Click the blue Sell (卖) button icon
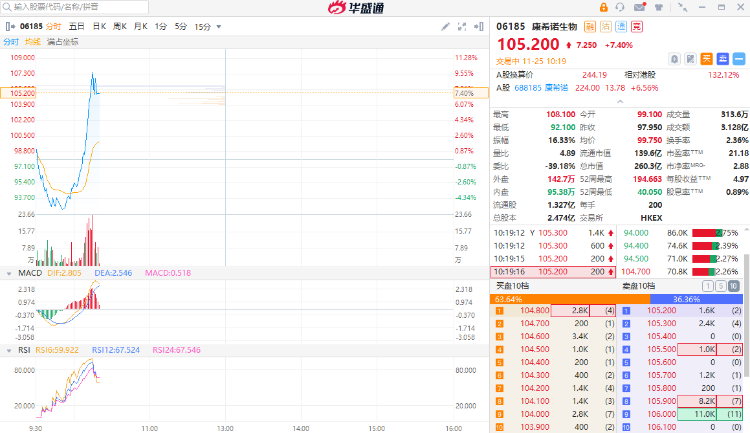The height and width of the screenshot is (433, 750). pyautogui.click(x=720, y=59)
